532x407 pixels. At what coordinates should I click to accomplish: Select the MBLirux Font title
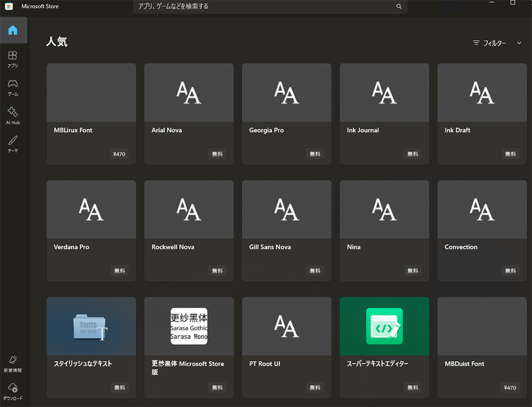click(x=73, y=130)
